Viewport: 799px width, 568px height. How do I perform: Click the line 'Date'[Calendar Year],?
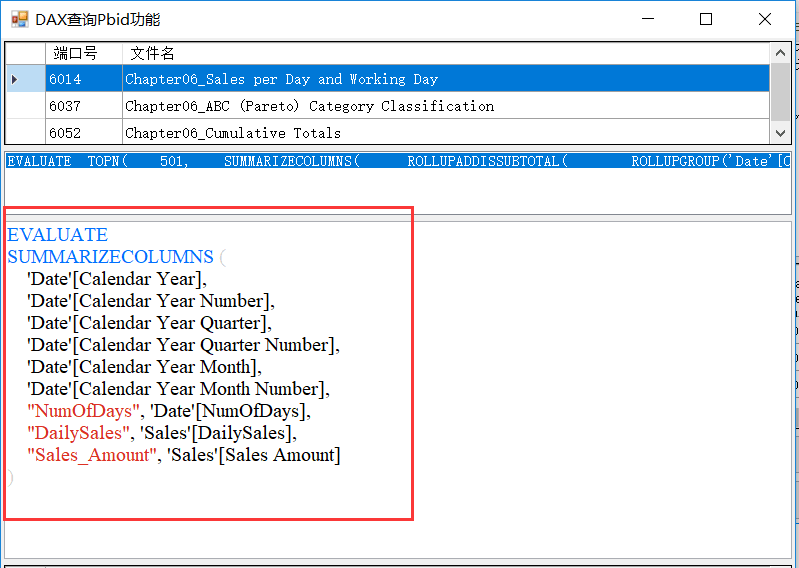[x=117, y=279]
